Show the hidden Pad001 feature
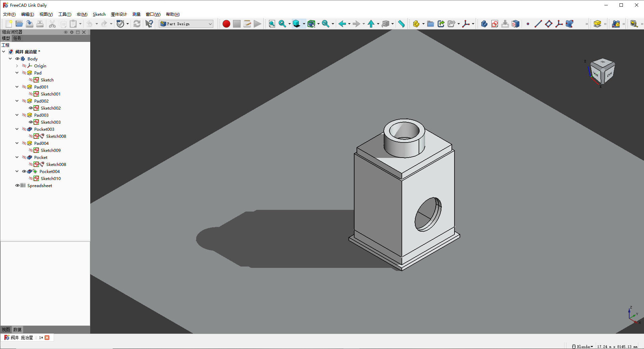 24,87
